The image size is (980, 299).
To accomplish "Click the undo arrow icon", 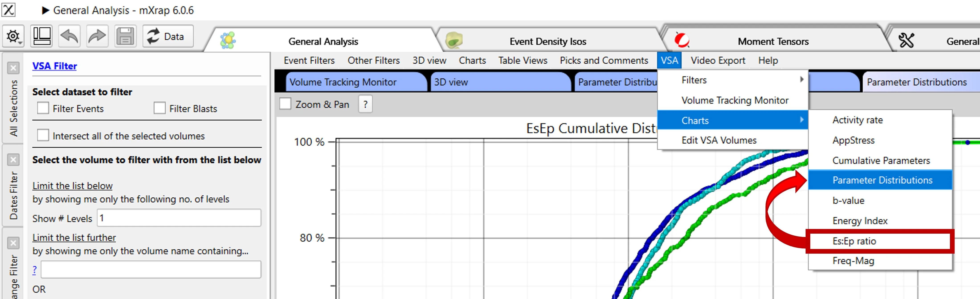I will click(69, 36).
